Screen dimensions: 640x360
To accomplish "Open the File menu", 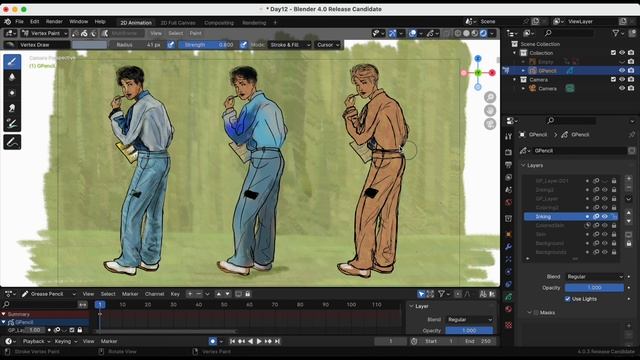I will (x=19, y=22).
